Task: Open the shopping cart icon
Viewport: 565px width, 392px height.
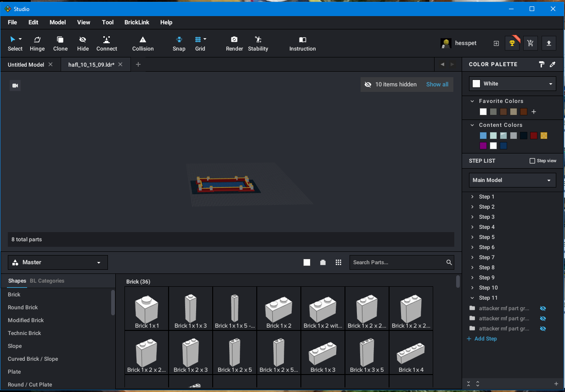Action: (531, 43)
